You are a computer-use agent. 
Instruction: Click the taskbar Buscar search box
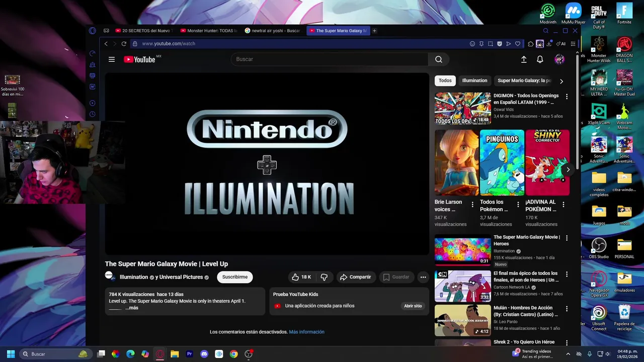coord(55,354)
